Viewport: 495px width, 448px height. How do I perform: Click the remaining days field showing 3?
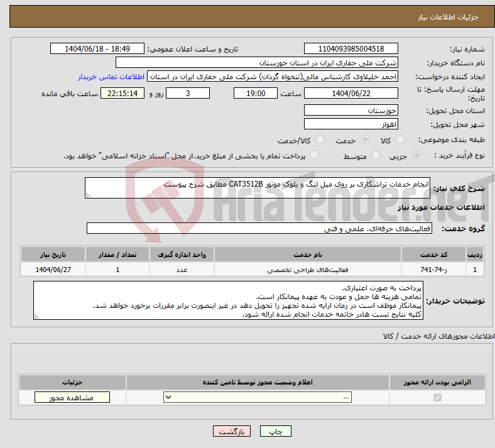coord(188,93)
